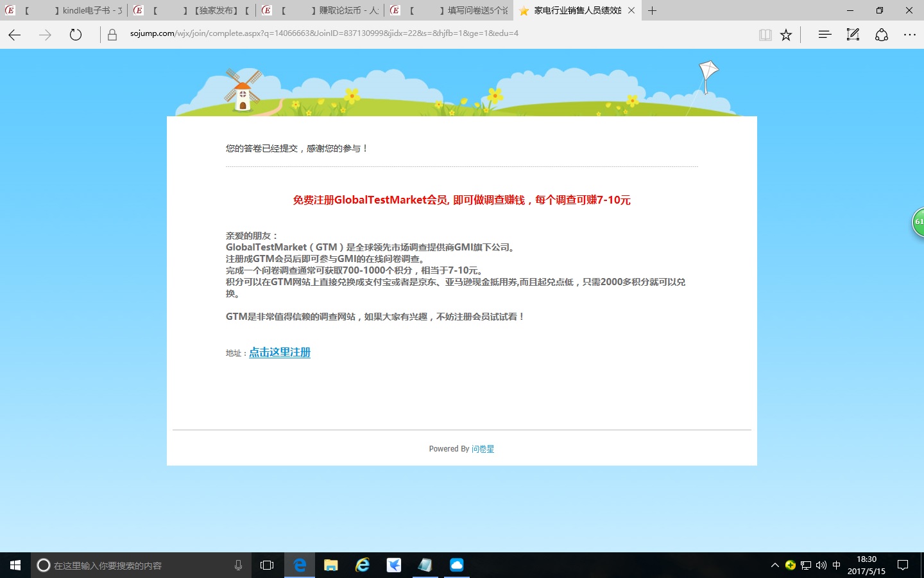Restore down the Edge window
Viewport: 924px width, 578px height.
880,10
